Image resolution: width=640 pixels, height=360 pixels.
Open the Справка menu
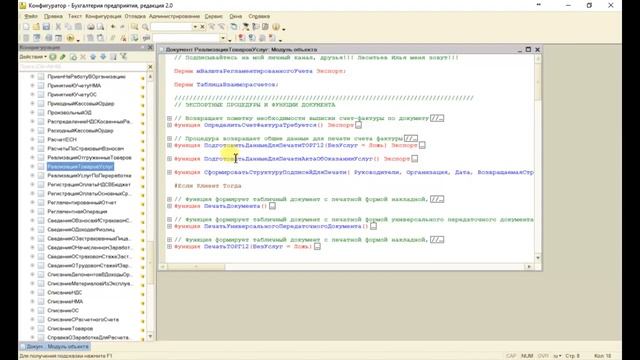[259, 16]
